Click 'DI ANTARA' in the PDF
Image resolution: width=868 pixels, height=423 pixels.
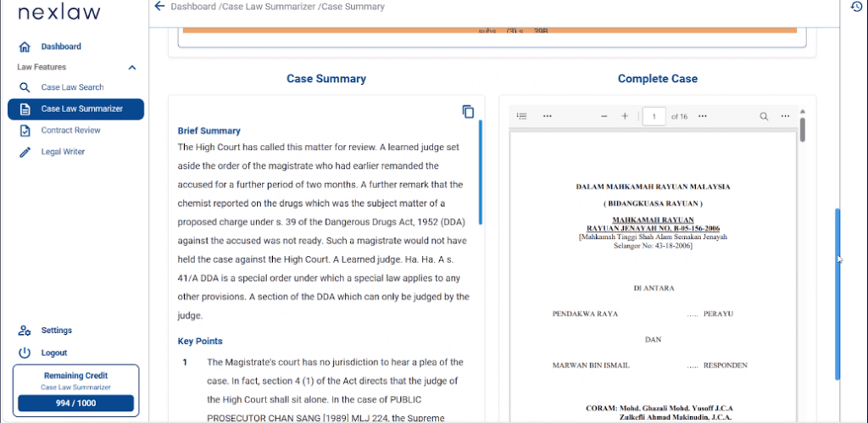pos(654,288)
